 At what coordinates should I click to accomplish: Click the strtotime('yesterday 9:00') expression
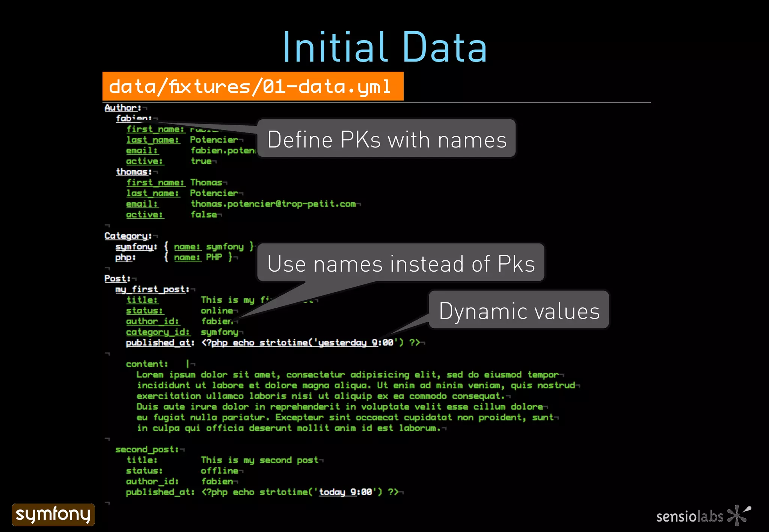point(332,343)
